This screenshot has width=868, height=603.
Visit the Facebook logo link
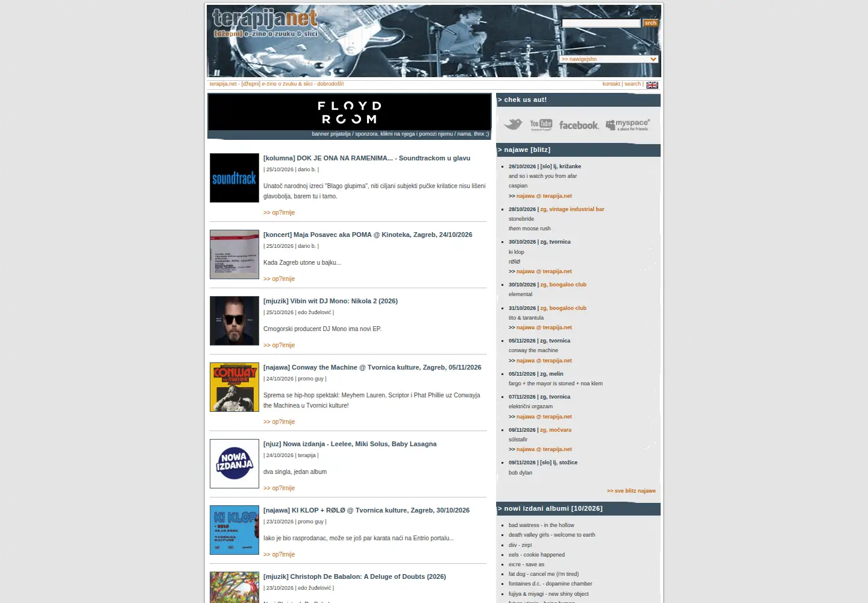(x=579, y=125)
